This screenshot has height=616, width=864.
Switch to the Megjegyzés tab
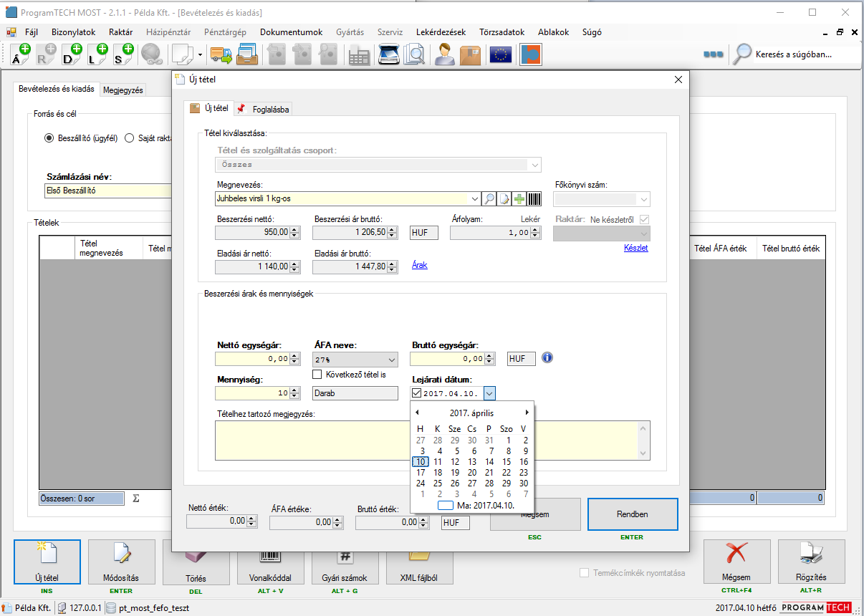tap(123, 90)
